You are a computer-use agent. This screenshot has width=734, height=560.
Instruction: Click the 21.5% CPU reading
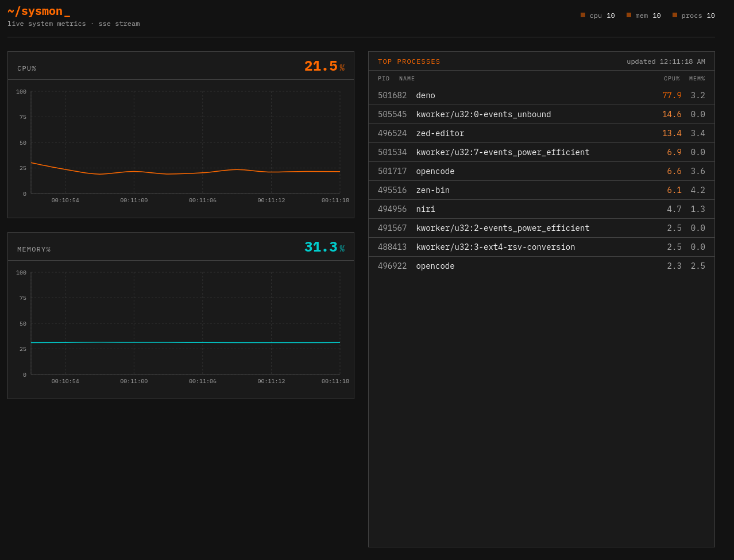coord(324,67)
